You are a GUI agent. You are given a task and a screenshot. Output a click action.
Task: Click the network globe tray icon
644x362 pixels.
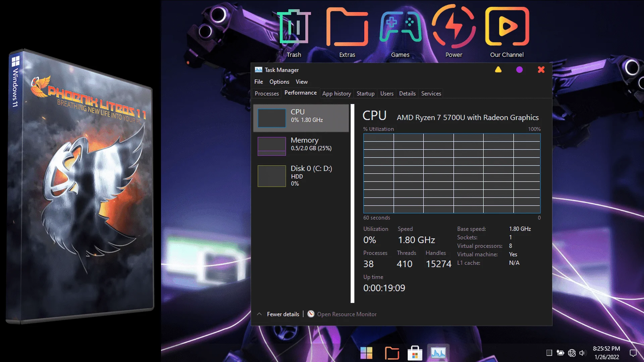click(x=572, y=353)
